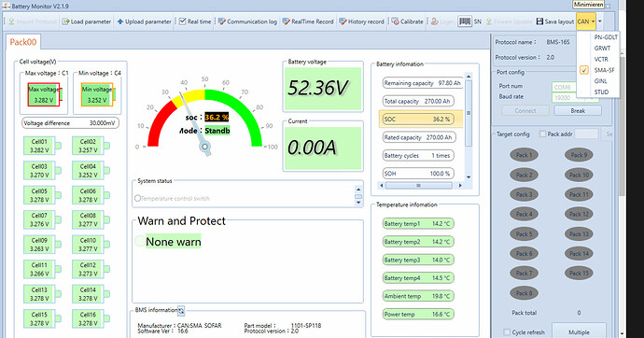Select the highlighted SOC 36.2 % row
The width and height of the screenshot is (644, 338).
click(x=421, y=120)
